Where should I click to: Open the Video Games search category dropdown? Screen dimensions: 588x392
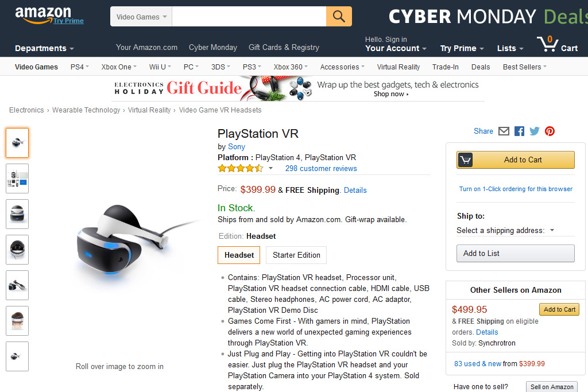coord(141,17)
